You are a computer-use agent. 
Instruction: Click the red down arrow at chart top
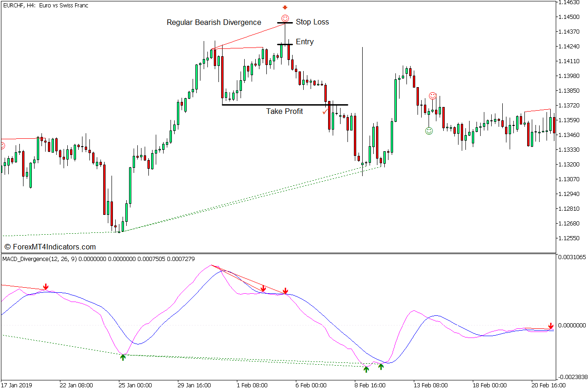(284, 7)
